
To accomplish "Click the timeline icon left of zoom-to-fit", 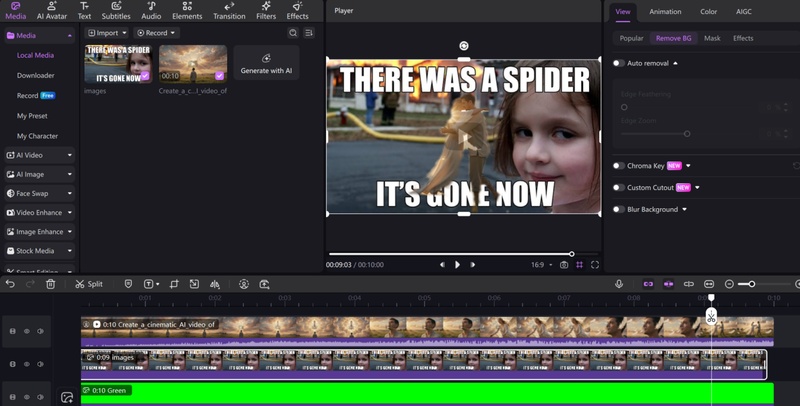I will point(689,284).
